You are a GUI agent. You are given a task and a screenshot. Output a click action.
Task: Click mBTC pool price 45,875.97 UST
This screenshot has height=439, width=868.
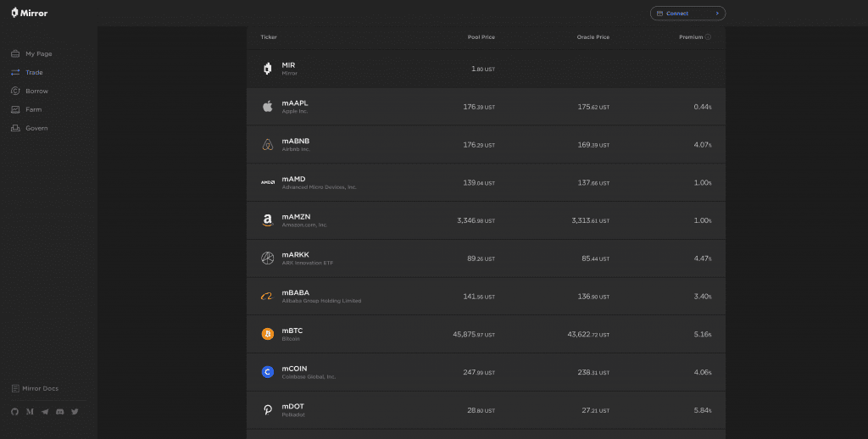tap(474, 335)
